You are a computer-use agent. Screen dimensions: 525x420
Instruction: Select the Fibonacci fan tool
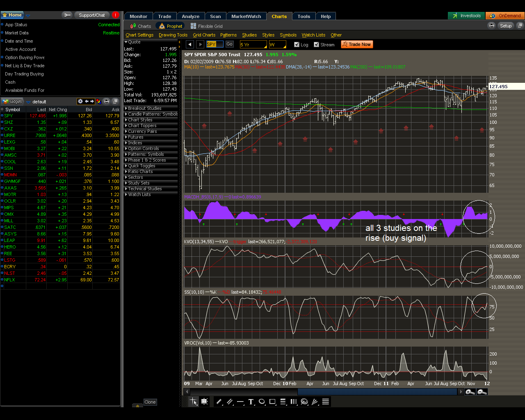[x=315, y=402]
